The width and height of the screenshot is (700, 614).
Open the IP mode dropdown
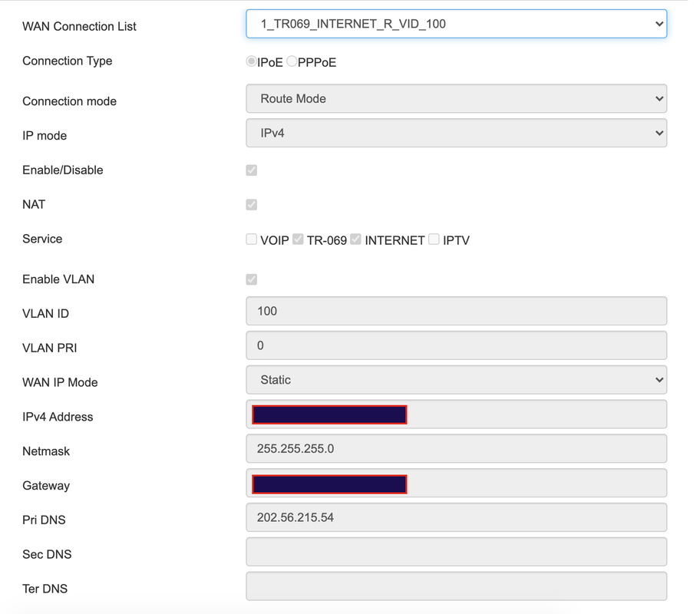(x=456, y=133)
